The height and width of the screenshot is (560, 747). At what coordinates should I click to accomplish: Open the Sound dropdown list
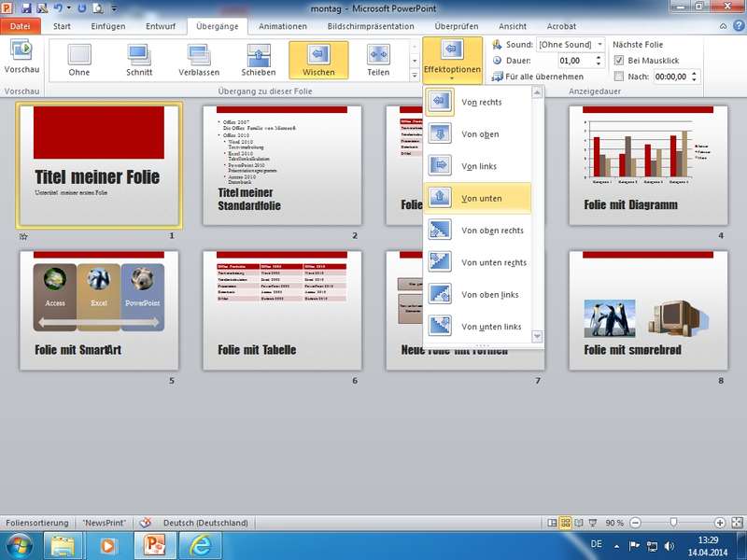click(599, 45)
